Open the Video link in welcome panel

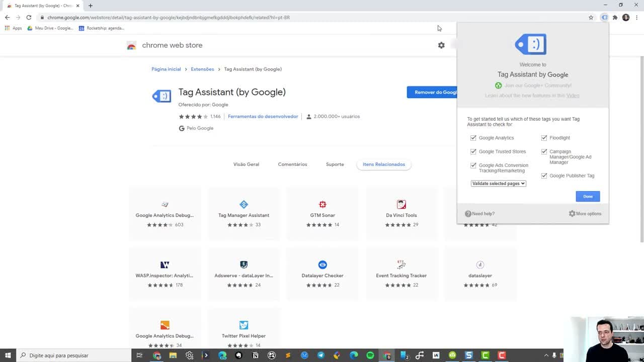click(x=573, y=96)
